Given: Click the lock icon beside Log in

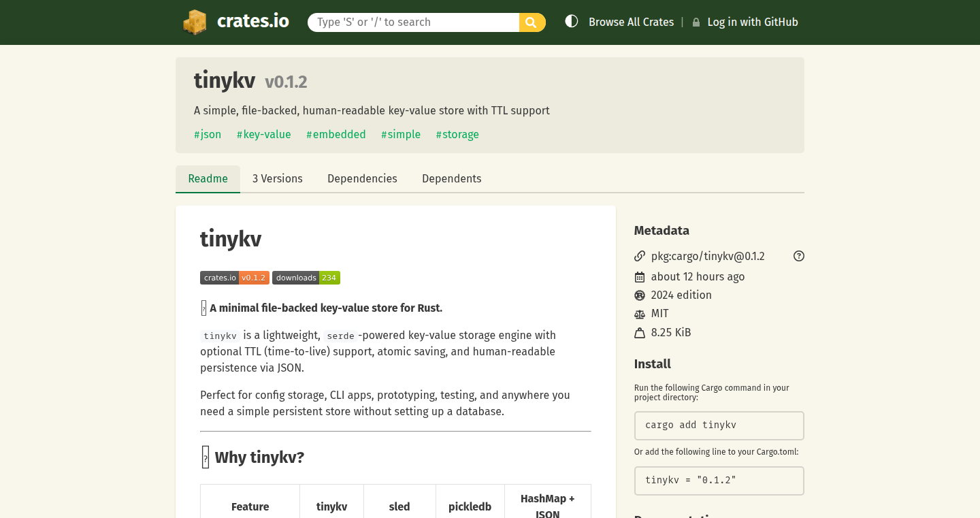Looking at the screenshot, I should coord(696,22).
